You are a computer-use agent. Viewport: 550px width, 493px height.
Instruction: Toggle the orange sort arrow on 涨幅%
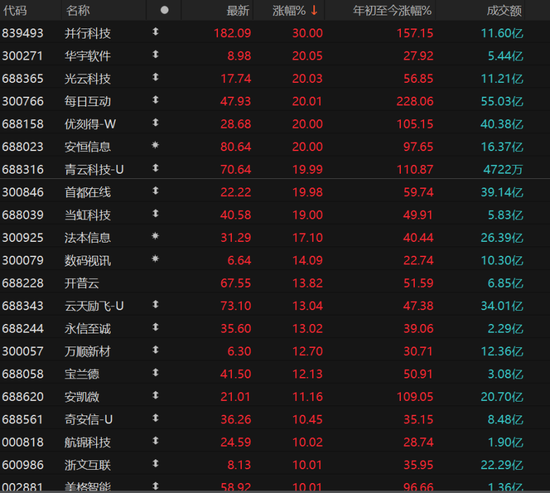click(314, 10)
